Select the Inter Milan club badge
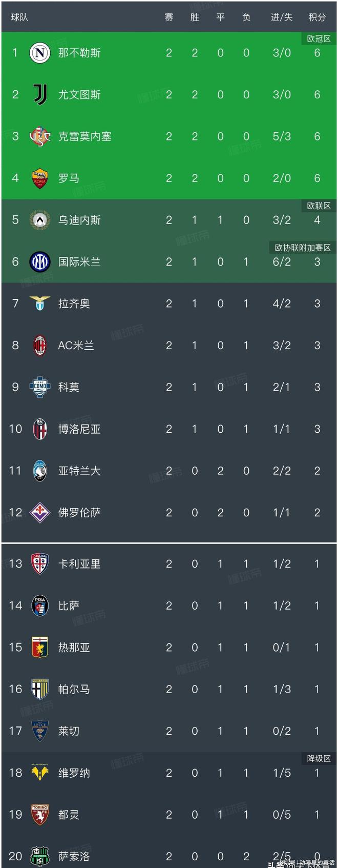Viewport: 338px width, 868px height. (40, 262)
